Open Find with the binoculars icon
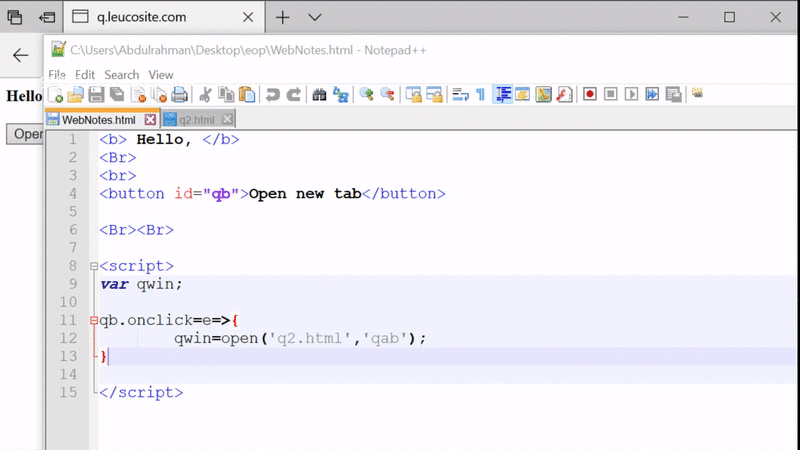 click(x=320, y=95)
